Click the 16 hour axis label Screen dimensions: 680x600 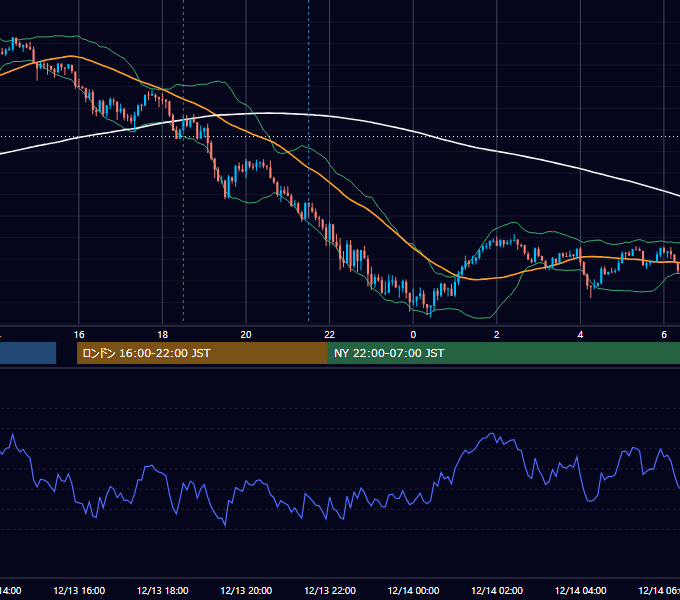(x=79, y=335)
